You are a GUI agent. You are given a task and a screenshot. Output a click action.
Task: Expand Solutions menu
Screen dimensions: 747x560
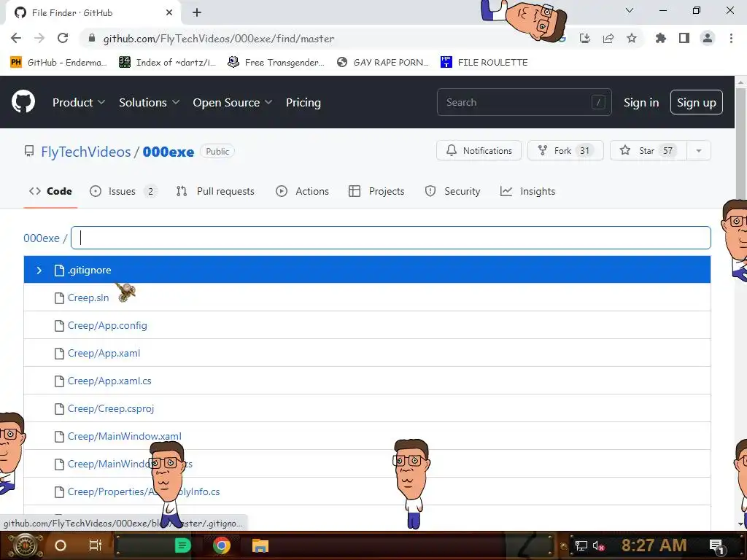tap(149, 102)
